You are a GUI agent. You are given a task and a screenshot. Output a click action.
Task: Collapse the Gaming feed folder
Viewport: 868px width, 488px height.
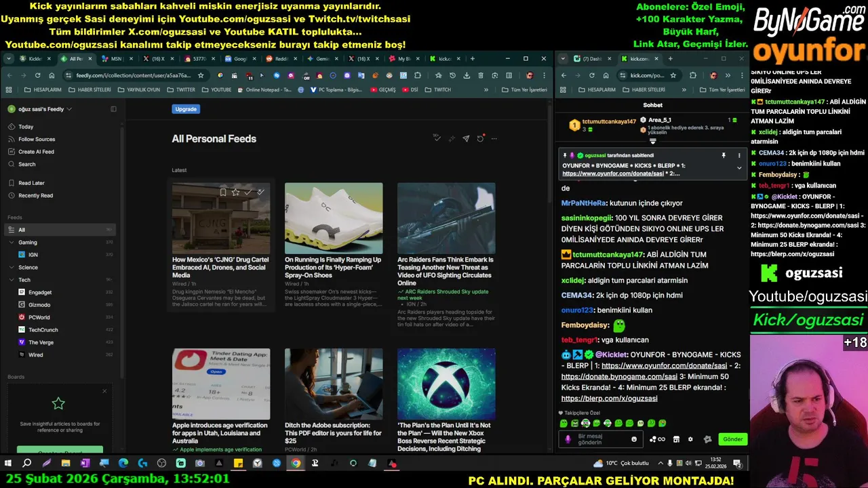pos(12,242)
